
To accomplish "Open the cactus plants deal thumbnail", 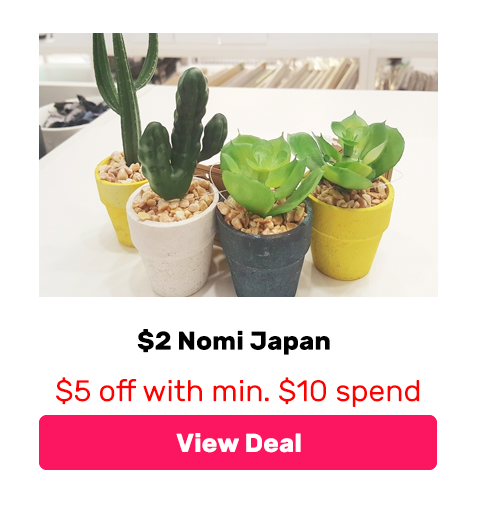I will (x=238, y=165).
